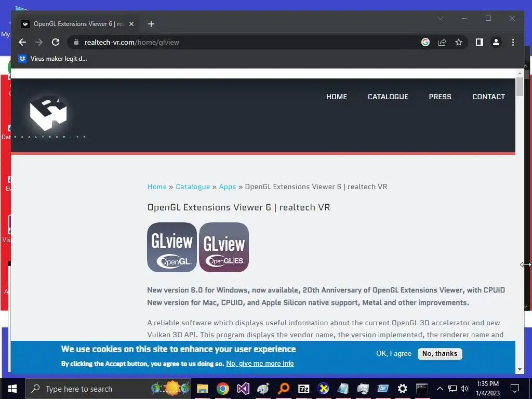The image size is (532, 399).
Task: Click the network tray icon
Action: pos(453,389)
